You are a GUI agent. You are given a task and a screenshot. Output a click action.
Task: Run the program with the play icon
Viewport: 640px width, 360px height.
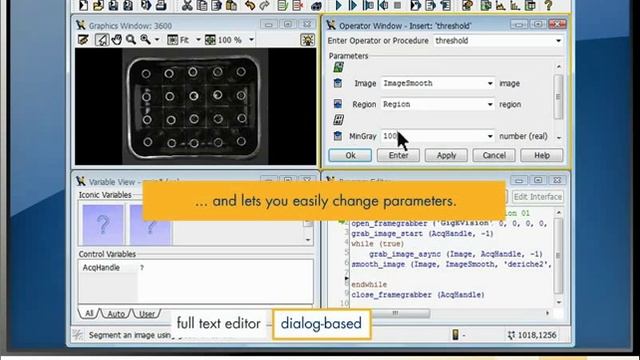(x=338, y=5)
